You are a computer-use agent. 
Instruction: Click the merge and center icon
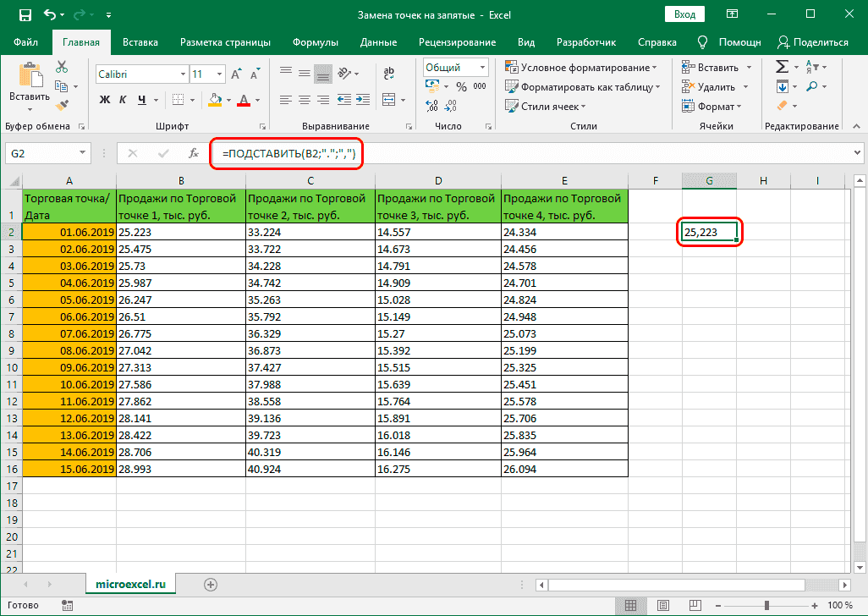tap(389, 100)
